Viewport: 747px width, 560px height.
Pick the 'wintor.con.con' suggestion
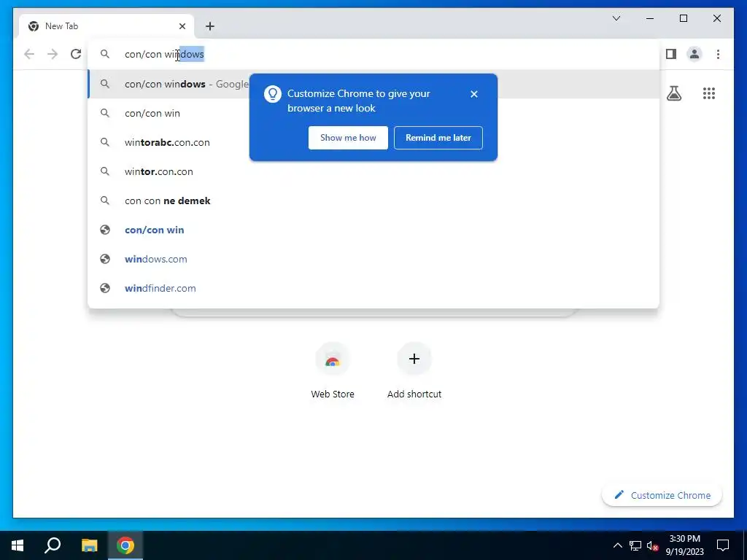[x=373, y=171]
